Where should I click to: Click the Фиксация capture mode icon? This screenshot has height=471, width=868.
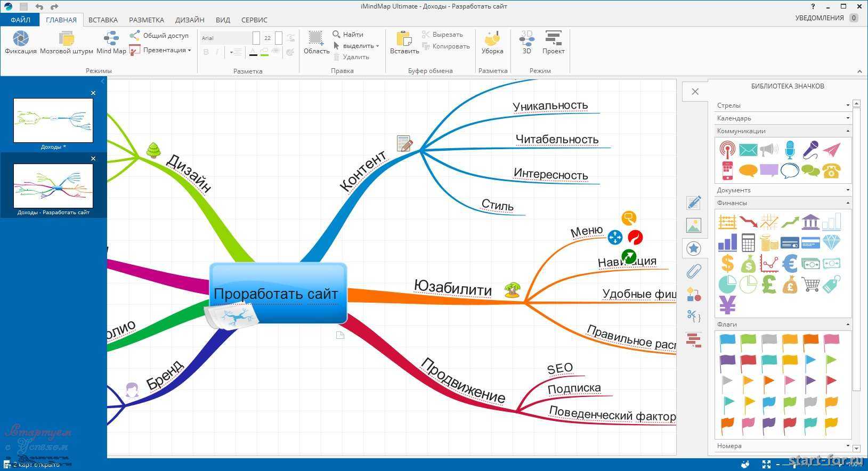[20, 39]
